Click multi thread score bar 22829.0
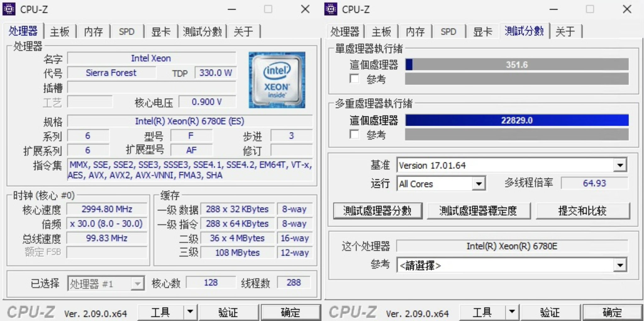The width and height of the screenshot is (644, 321). 517,120
